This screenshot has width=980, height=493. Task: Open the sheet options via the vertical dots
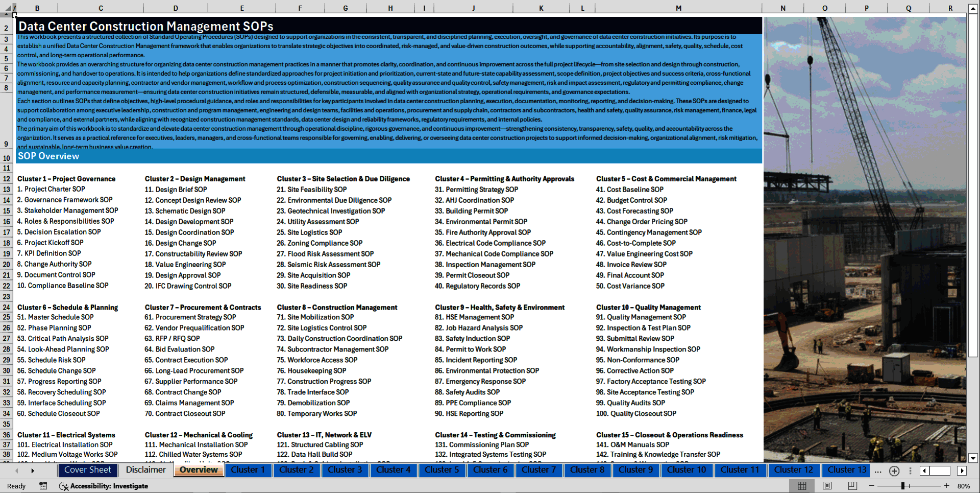point(911,471)
